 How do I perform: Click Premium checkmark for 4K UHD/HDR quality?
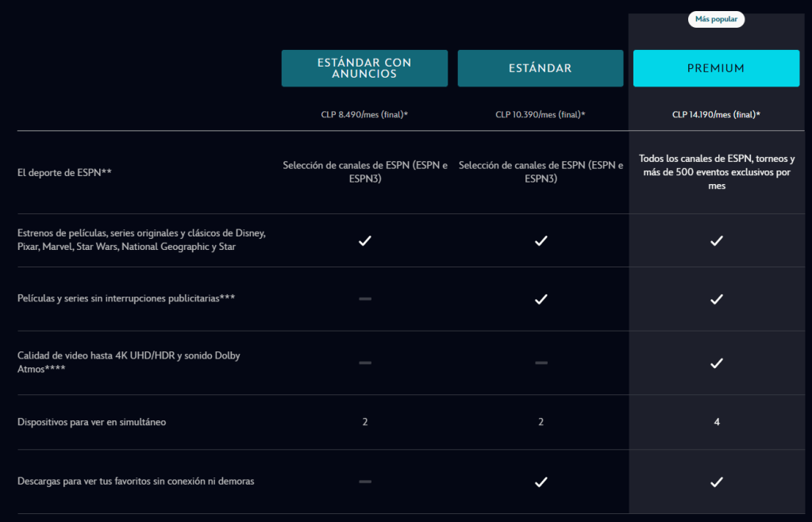pyautogui.click(x=717, y=363)
